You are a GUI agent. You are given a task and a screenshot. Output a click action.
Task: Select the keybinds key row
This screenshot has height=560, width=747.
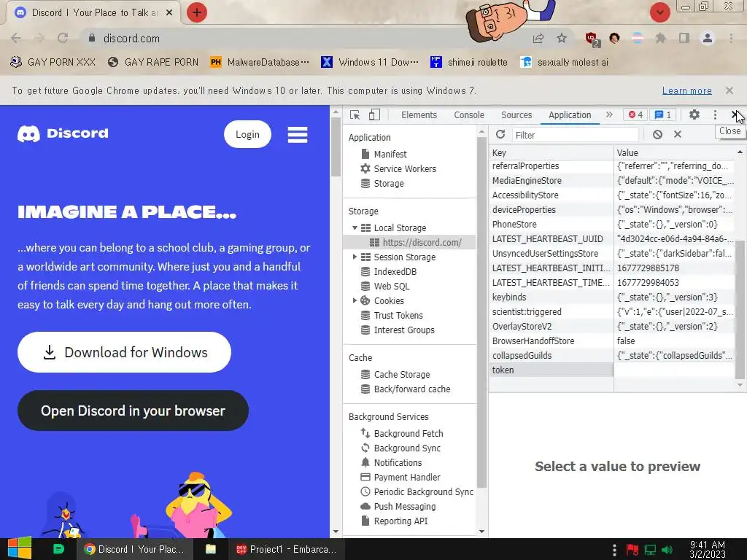612,297
